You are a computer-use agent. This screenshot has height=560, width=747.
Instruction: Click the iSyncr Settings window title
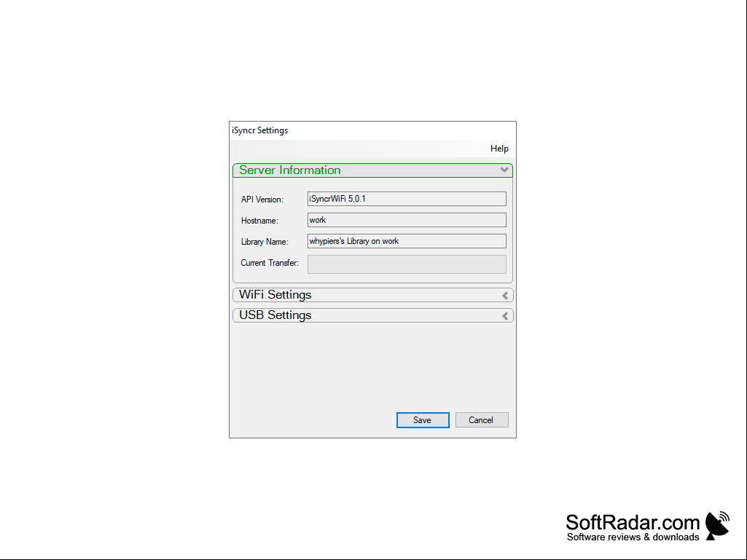259,130
